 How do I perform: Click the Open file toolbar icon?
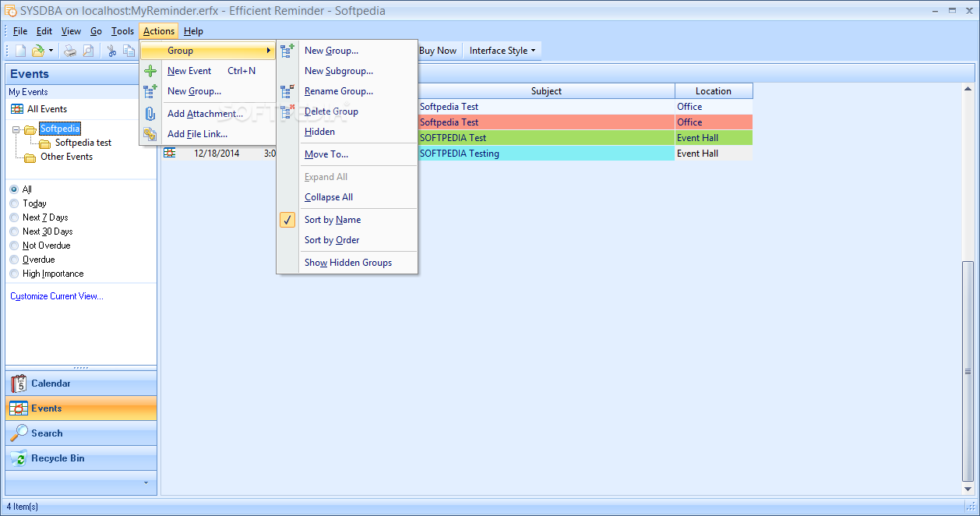[x=37, y=51]
